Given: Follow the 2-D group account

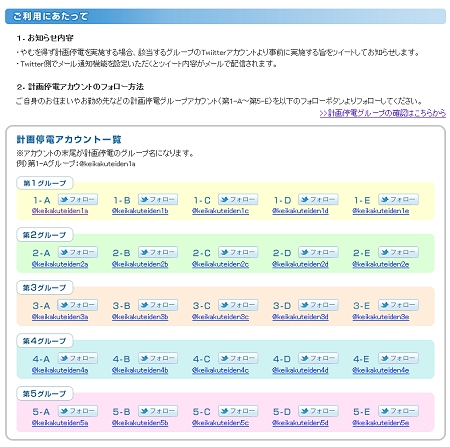Looking at the screenshot, I should click(318, 252).
